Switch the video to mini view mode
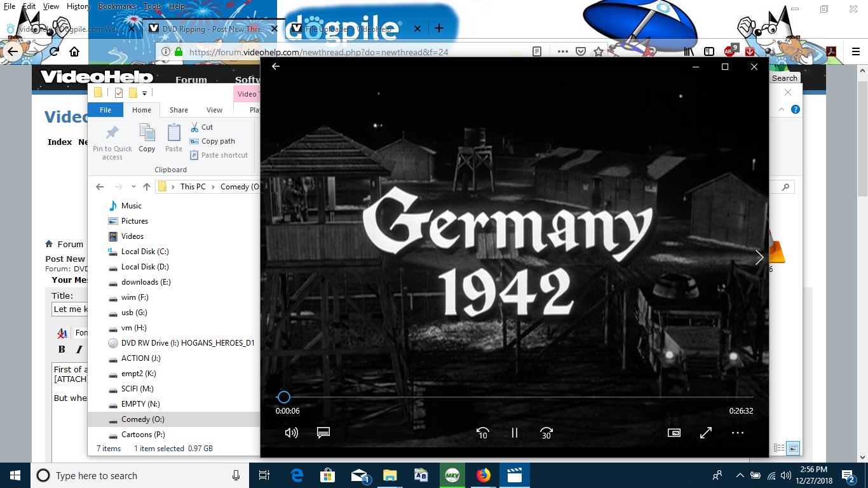 click(674, 433)
